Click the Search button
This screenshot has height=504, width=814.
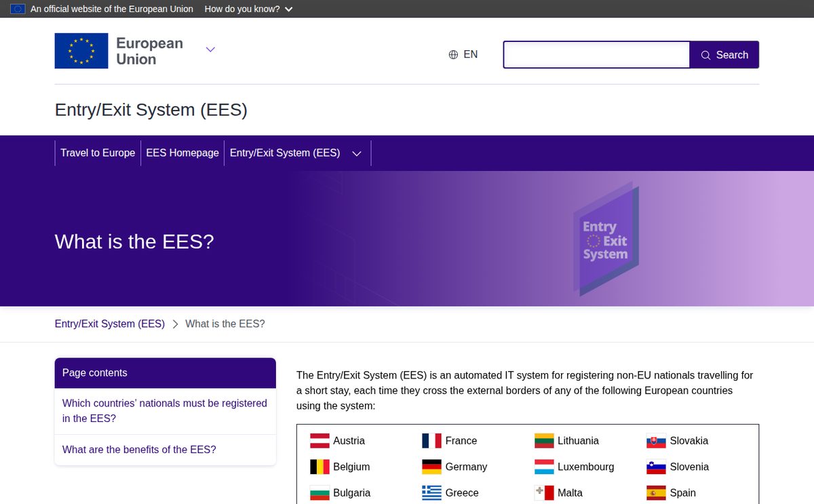click(724, 55)
